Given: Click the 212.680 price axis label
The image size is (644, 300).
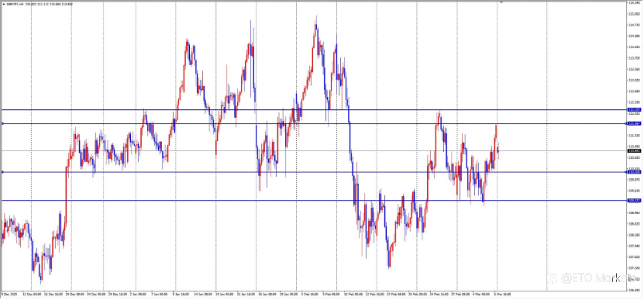Looking at the screenshot, I should coord(634,91).
